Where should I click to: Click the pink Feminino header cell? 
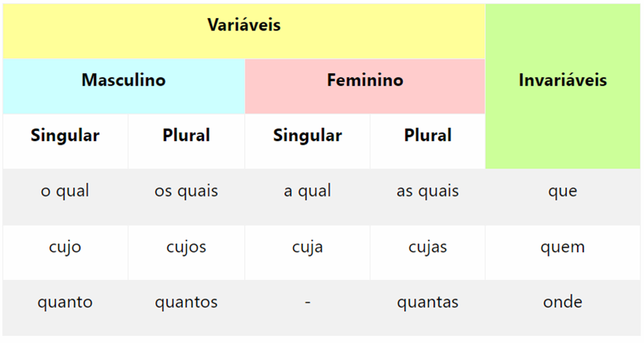365,80
